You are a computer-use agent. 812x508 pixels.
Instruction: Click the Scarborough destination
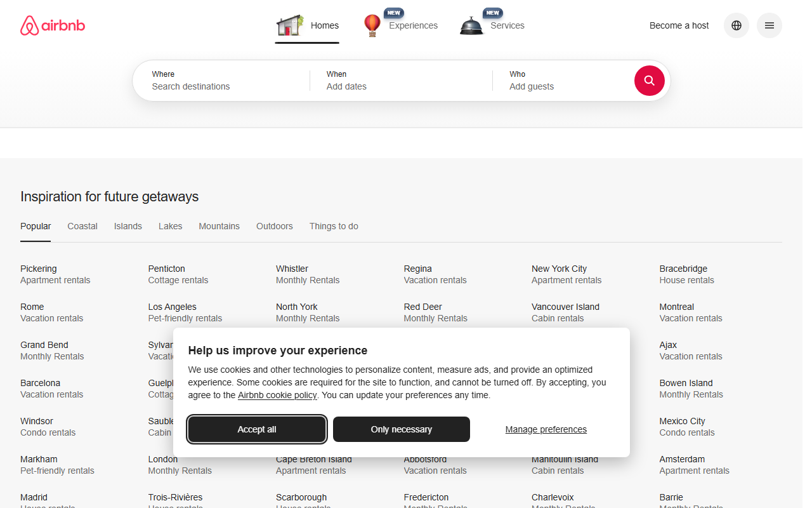click(x=301, y=497)
